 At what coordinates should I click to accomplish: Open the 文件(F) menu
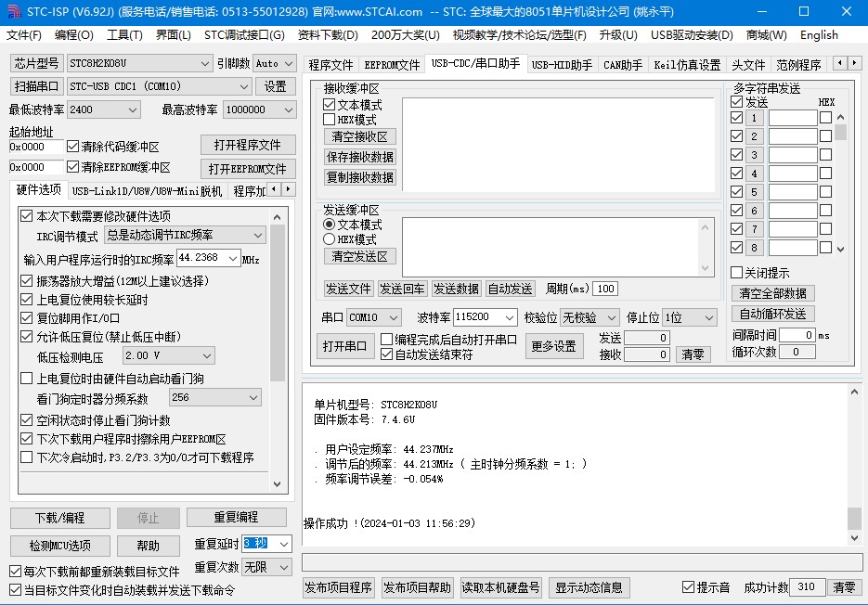pos(24,35)
